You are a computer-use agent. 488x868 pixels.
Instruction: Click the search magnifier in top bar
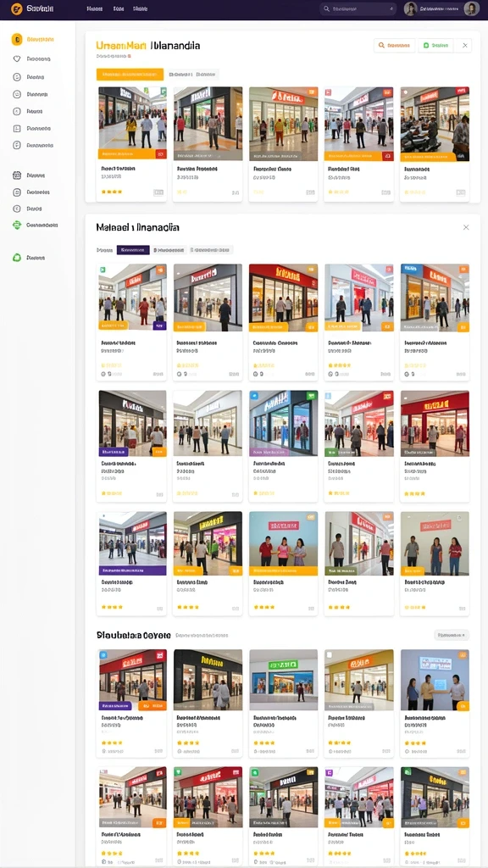pyautogui.click(x=326, y=8)
